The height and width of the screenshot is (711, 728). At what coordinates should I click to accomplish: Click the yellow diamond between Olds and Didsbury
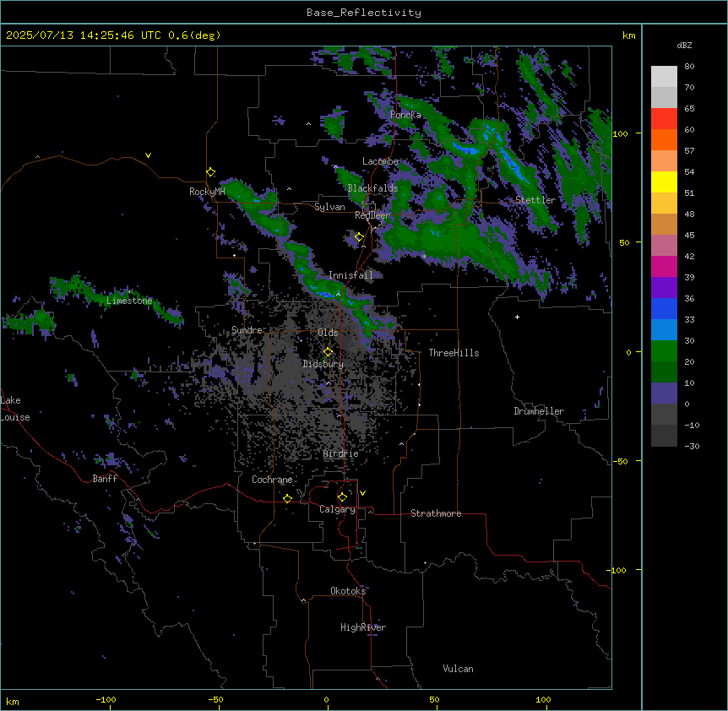point(328,352)
